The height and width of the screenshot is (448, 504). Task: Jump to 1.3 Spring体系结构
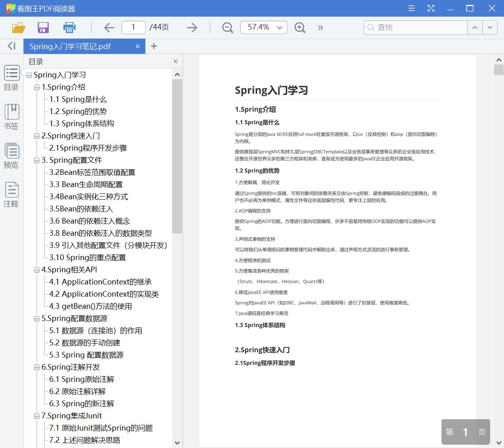82,124
